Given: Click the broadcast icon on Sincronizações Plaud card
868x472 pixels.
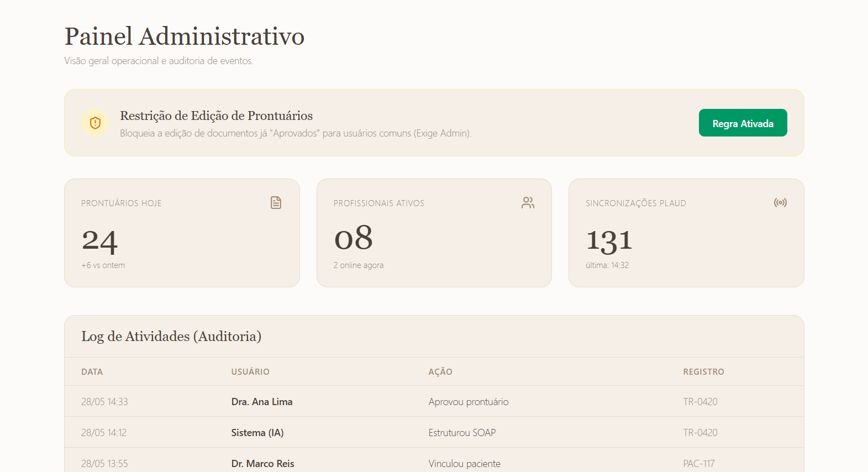Looking at the screenshot, I should coord(780,203).
